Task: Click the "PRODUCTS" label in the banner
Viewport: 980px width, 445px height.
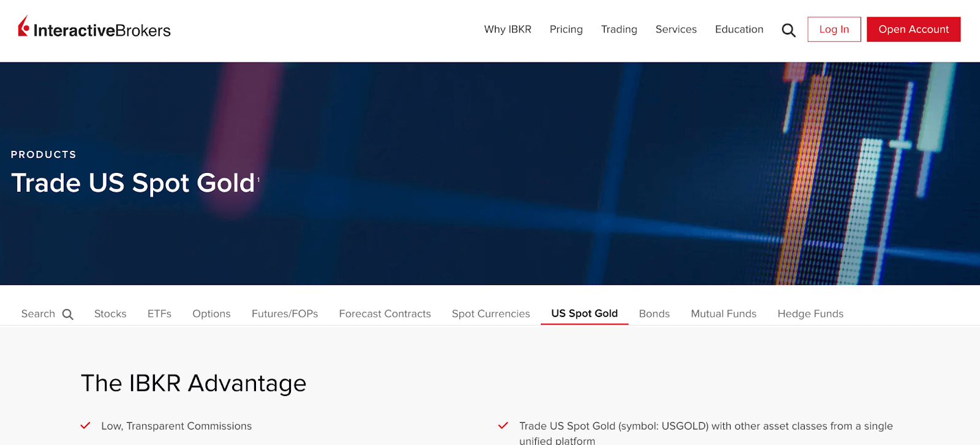Action: click(43, 154)
